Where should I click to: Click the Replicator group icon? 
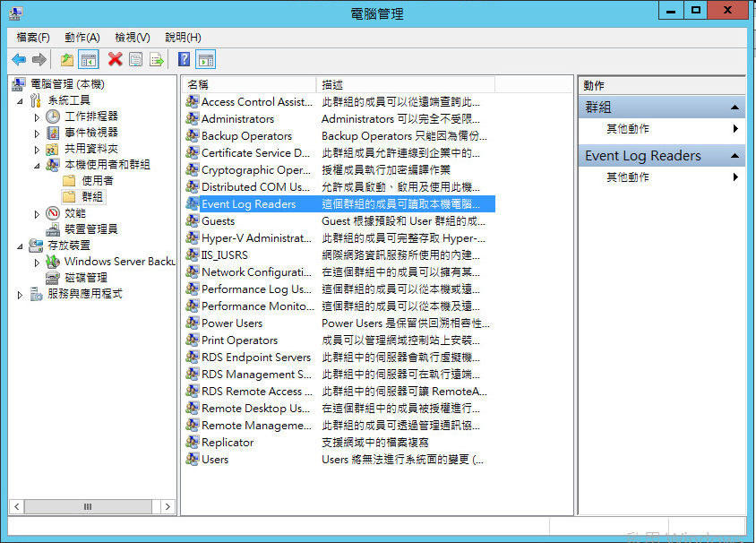pyautogui.click(x=192, y=443)
